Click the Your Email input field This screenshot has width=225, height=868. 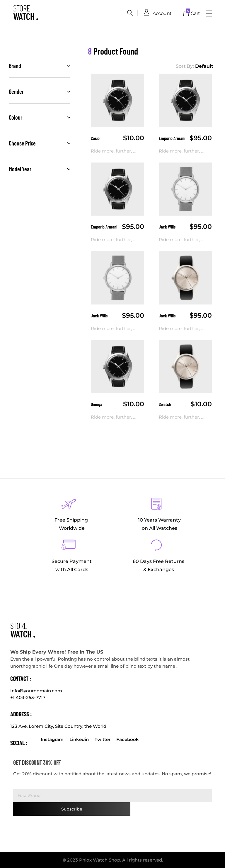(x=112, y=796)
